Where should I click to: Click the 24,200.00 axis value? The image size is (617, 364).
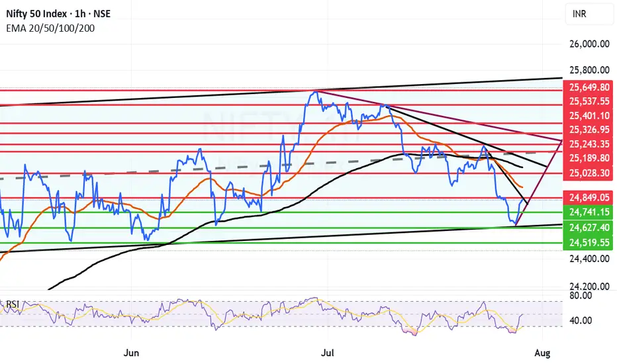tap(589, 286)
